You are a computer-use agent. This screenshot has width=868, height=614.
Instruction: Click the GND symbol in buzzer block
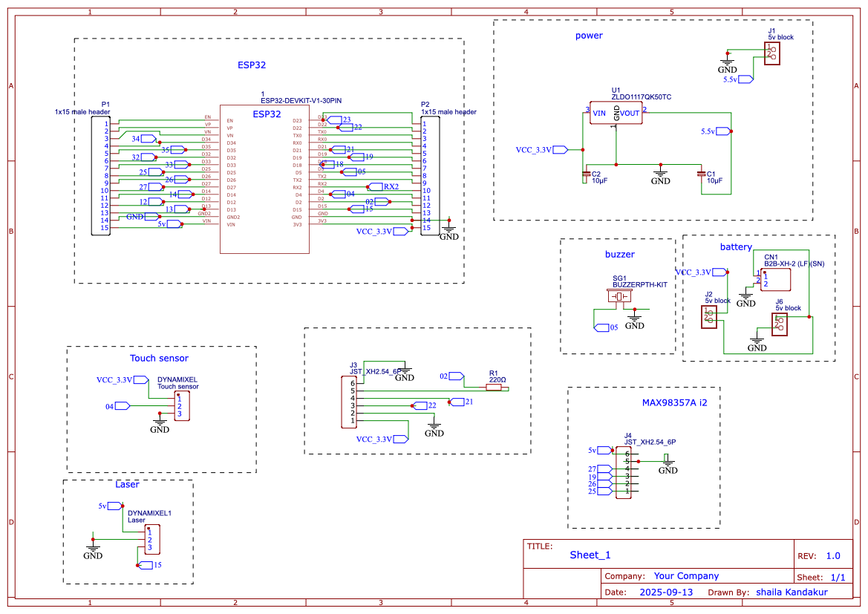click(x=634, y=319)
